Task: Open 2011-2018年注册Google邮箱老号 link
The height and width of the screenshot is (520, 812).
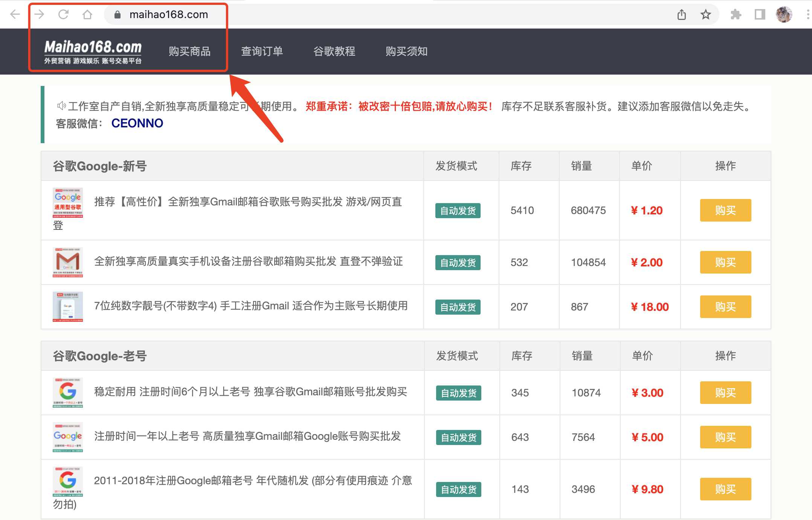Action: (x=253, y=481)
